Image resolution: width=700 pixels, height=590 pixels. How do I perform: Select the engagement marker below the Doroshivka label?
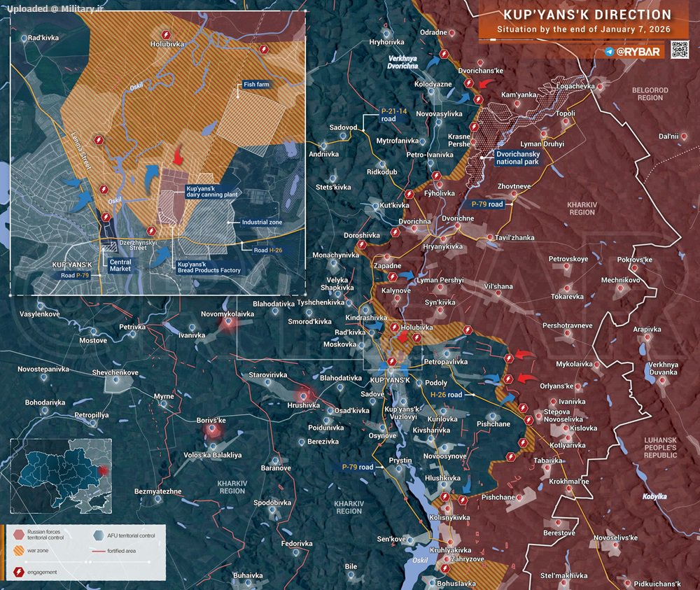click(x=362, y=244)
